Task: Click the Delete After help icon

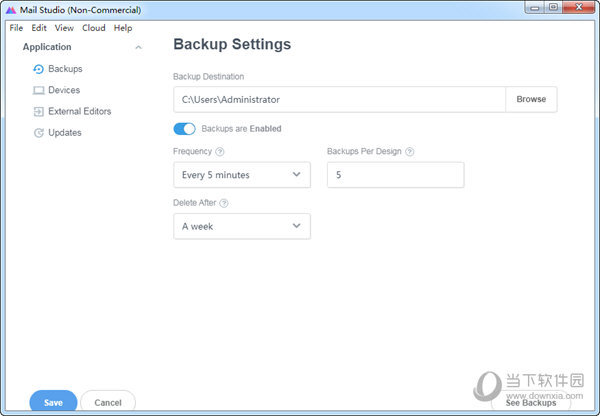Action: [224, 203]
